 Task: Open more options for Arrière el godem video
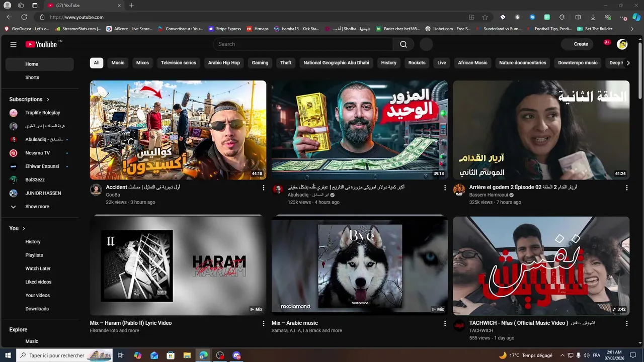[626, 188]
